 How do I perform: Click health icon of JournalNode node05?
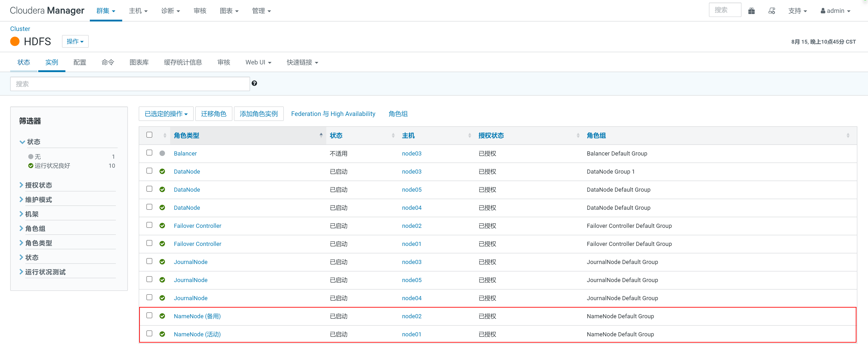tap(162, 280)
